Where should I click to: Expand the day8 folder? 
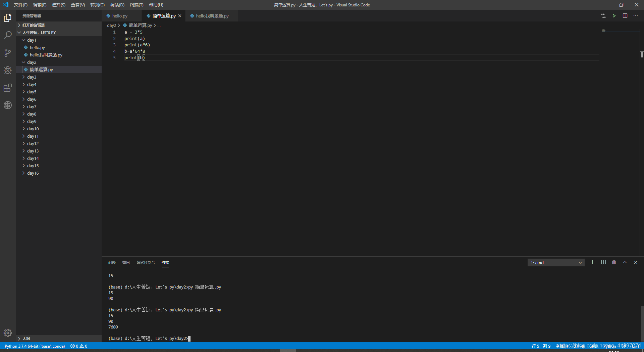(x=59, y=114)
